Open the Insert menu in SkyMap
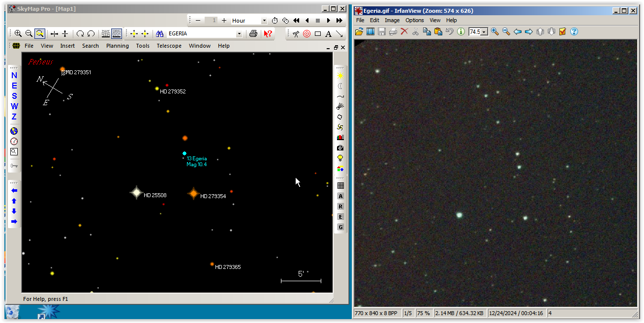The width and height of the screenshot is (644, 323). (x=67, y=46)
